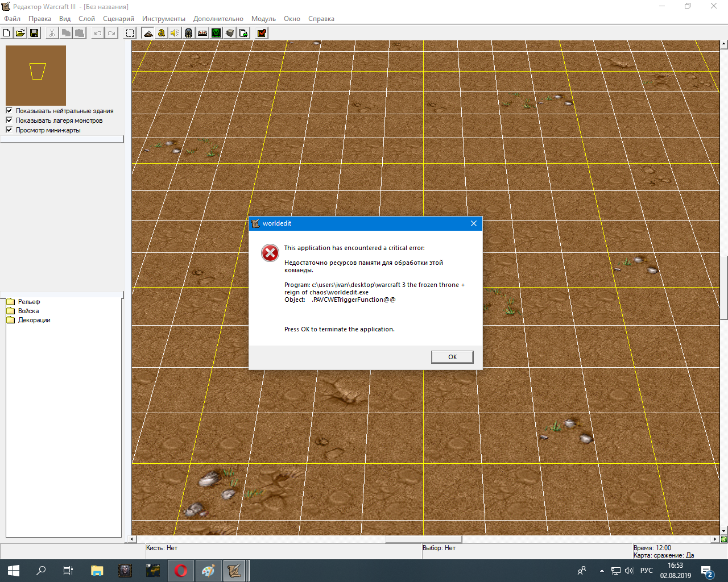Viewport: 728px width, 582px height.
Task: Toggle 'Показывать лагеря монстров' checkbox
Action: point(9,120)
